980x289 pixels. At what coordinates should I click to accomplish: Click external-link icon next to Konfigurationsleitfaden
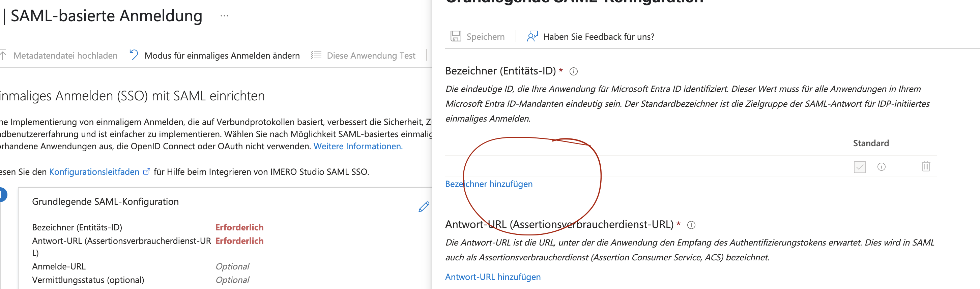click(x=146, y=172)
